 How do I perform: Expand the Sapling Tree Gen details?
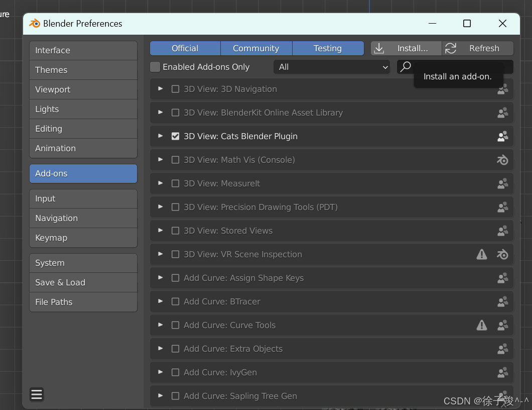click(x=161, y=395)
